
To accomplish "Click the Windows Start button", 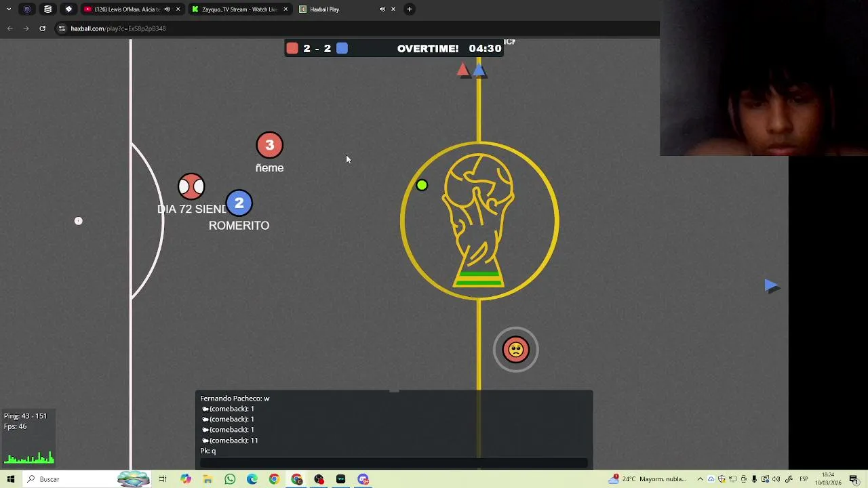I will point(11,479).
